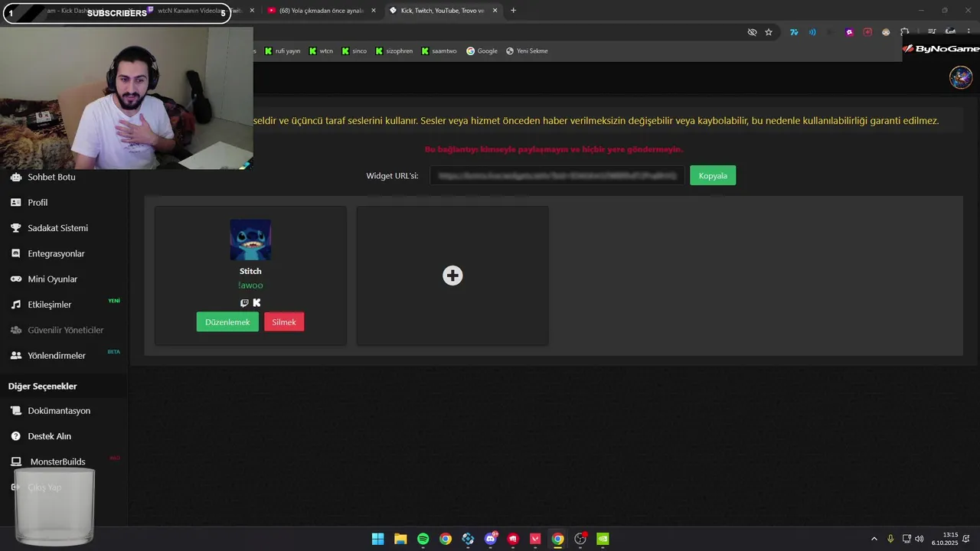Close the Kick, Twitch, YouTube tab
This screenshot has width=980, height=551.
(495, 11)
